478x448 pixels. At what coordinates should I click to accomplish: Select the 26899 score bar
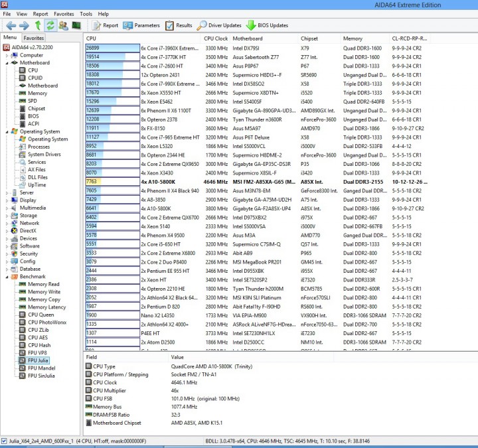112,48
